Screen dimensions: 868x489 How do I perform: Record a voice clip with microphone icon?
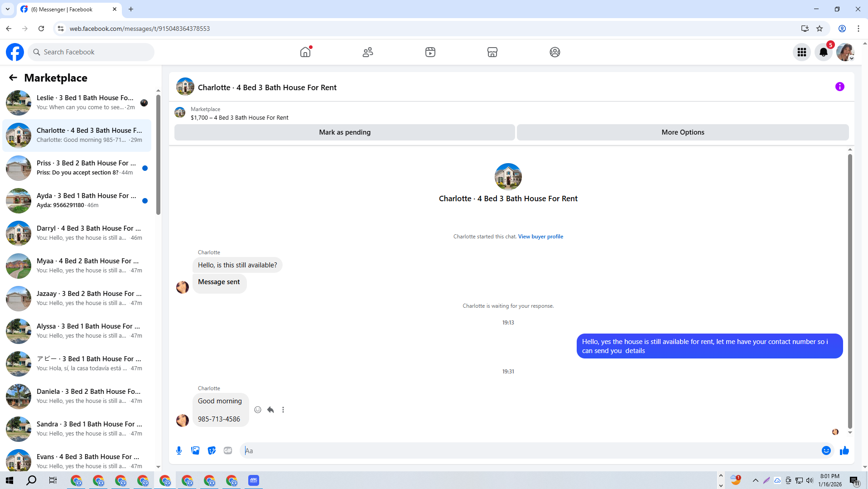coord(179,450)
